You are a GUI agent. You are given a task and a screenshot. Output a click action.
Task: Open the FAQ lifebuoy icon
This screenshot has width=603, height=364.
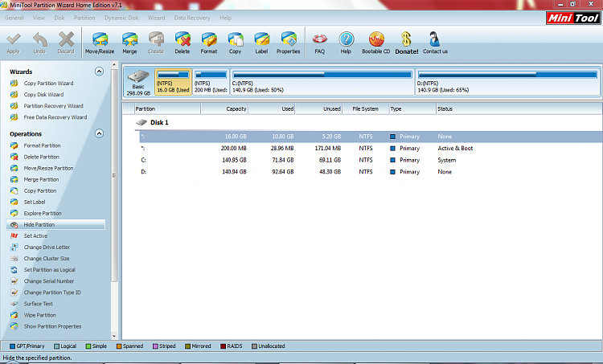coord(319,39)
